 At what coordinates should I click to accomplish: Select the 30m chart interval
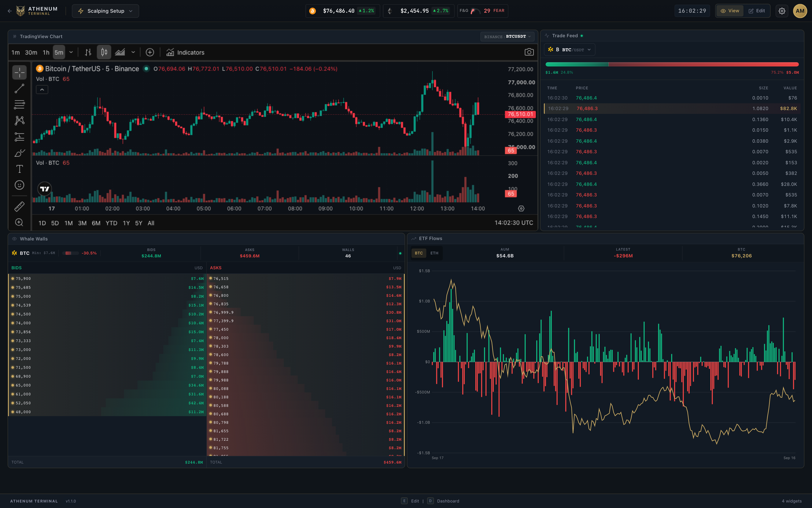pyautogui.click(x=31, y=52)
